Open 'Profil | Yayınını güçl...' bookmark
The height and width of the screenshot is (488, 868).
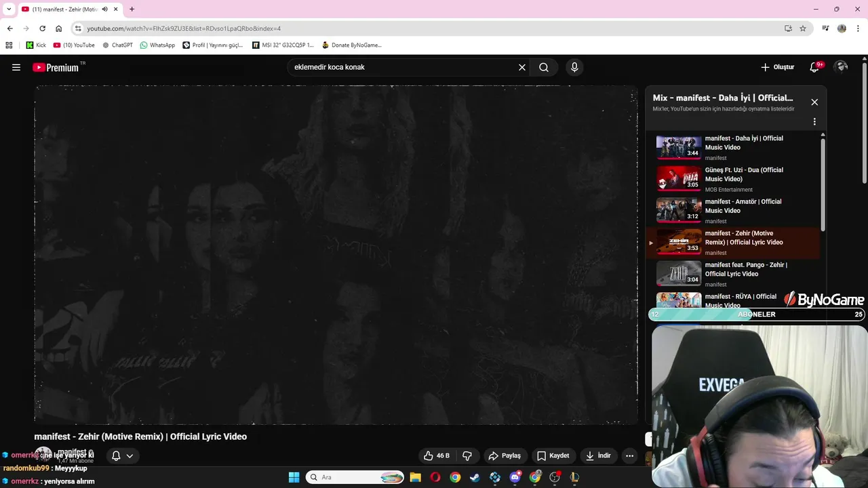212,45
